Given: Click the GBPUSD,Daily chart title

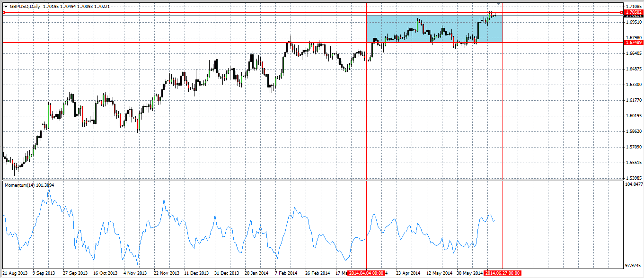Looking at the screenshot, I should [x=25, y=6].
